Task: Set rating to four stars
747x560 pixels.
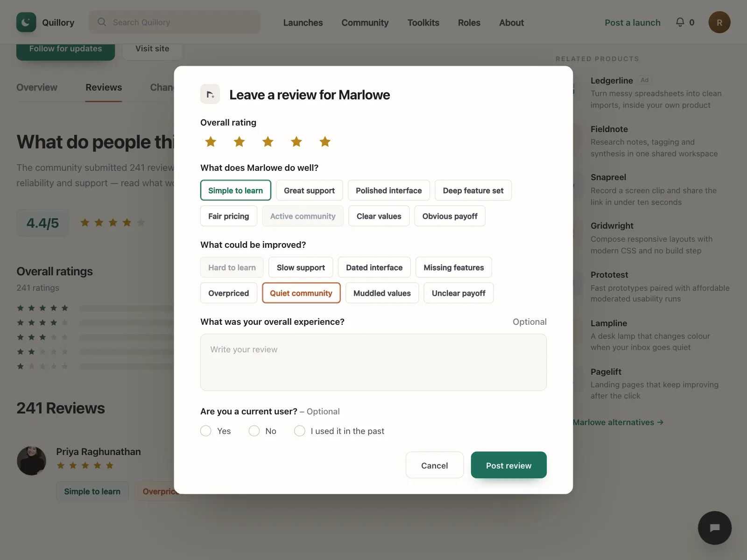Action: coord(296,141)
